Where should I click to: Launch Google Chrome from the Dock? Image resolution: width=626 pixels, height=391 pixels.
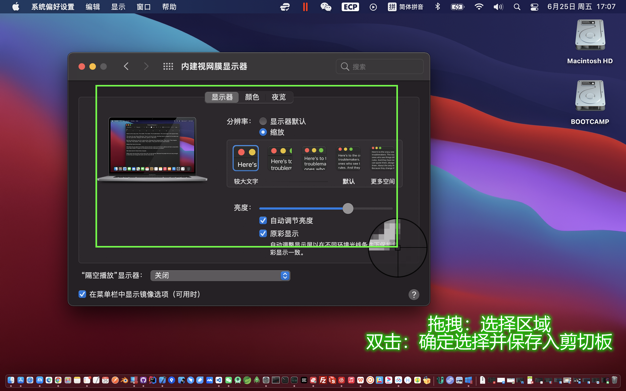(58, 380)
